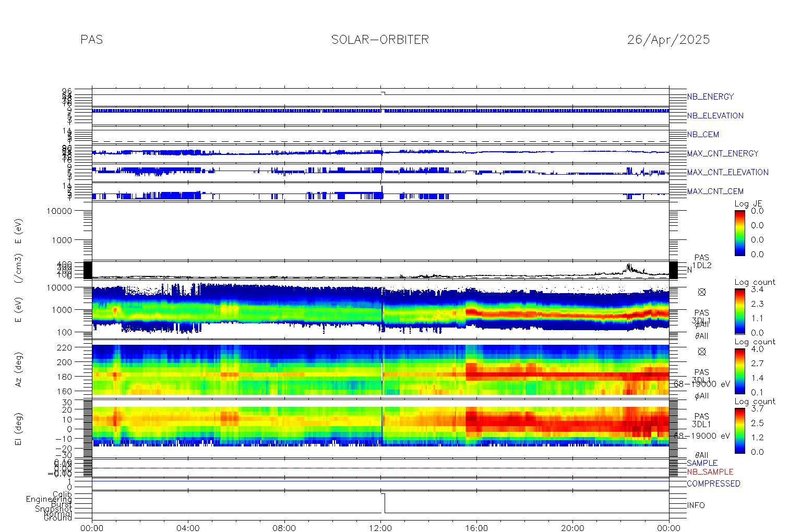Click the date 26/Apr/2025
The image size is (789, 532).
pos(668,40)
